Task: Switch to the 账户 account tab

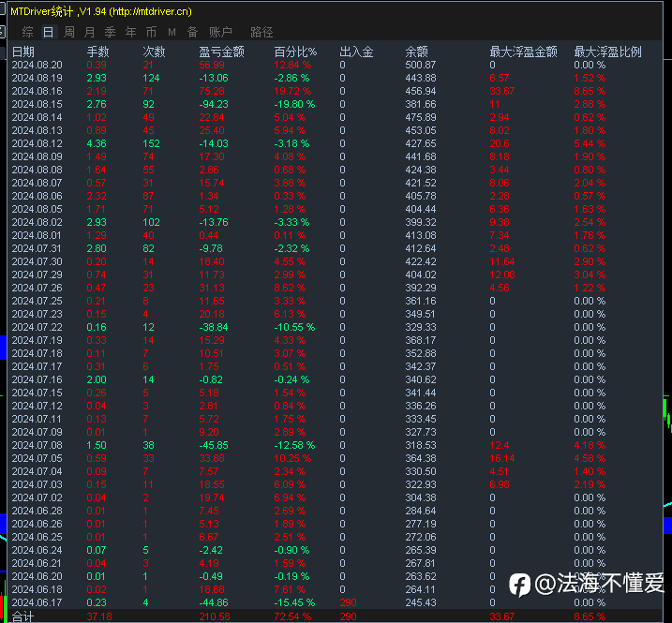Action: 220,32
